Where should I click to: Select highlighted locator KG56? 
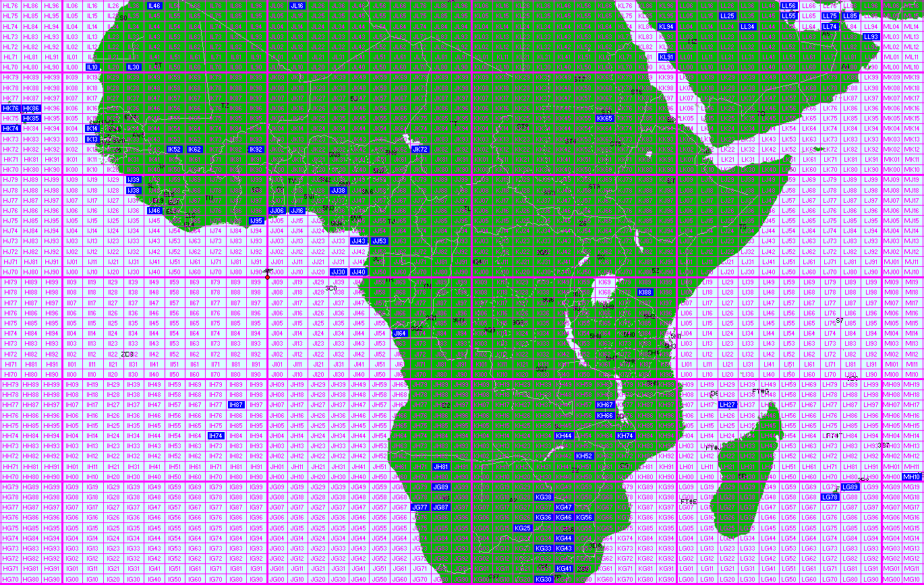coord(584,517)
